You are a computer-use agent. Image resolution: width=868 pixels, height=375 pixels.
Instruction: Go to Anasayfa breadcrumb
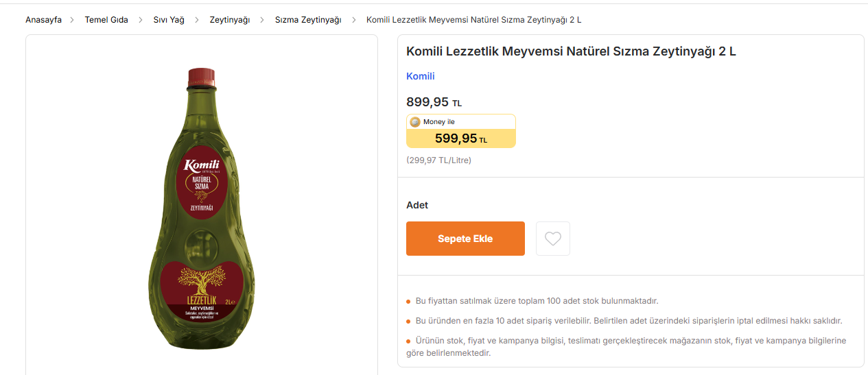click(x=43, y=20)
